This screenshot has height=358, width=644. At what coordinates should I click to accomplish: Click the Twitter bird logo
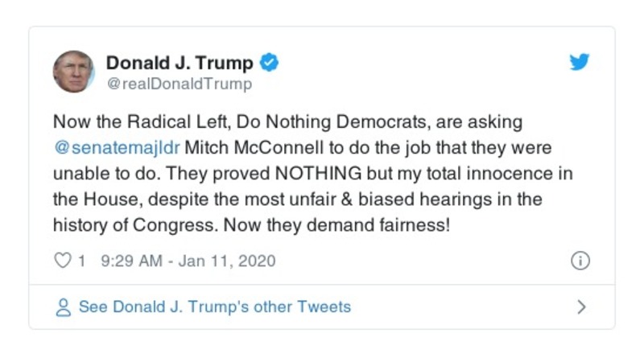(580, 63)
